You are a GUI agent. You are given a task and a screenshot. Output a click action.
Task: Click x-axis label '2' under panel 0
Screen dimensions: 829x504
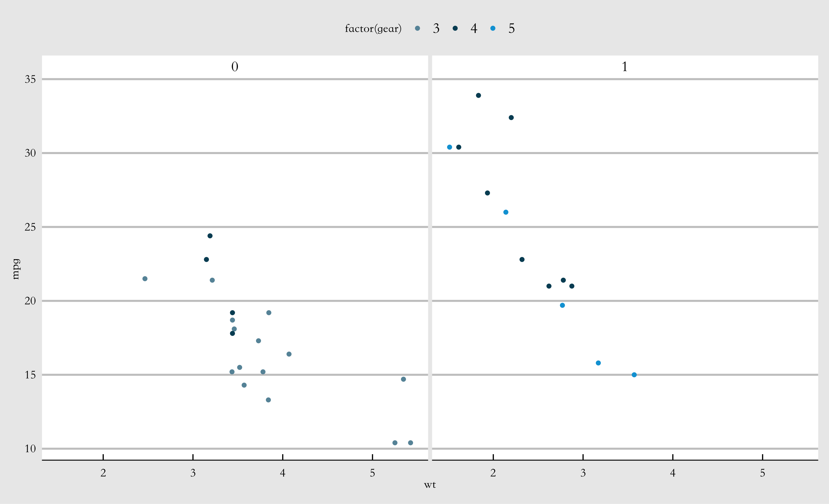[103, 473]
